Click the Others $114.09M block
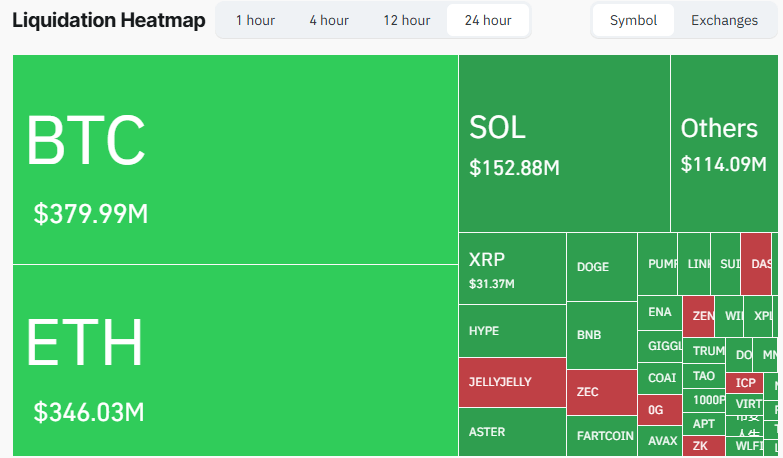The width and height of the screenshot is (783, 458). click(x=724, y=144)
